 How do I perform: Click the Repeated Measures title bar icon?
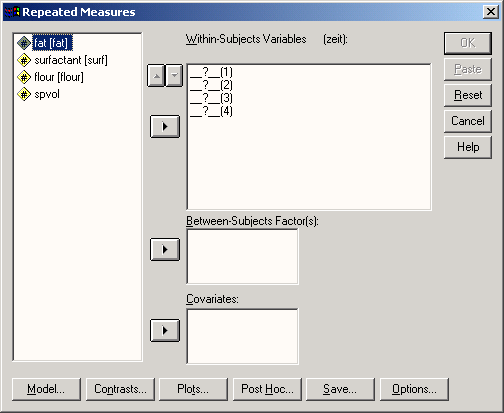coord(12,12)
